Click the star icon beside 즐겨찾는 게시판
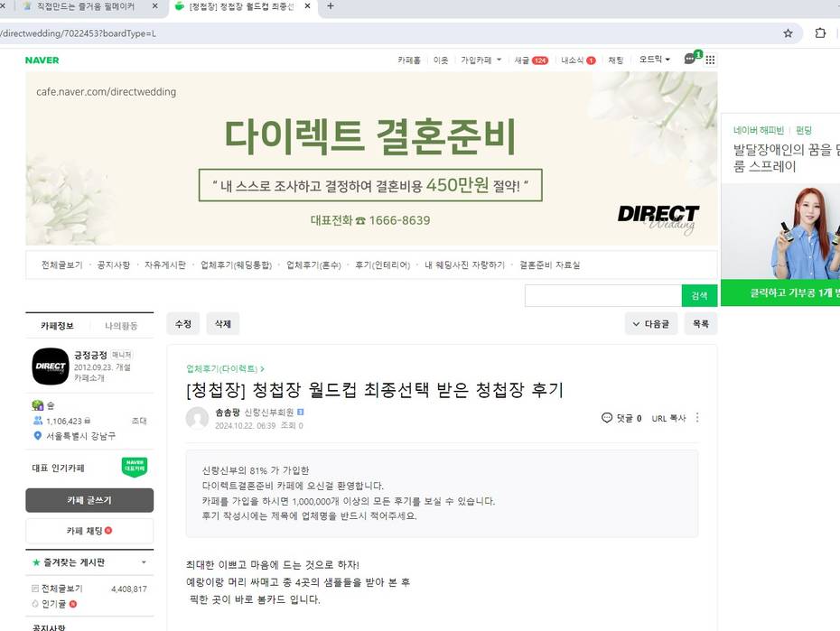Viewport: 840px width, 631px height. click(x=36, y=562)
